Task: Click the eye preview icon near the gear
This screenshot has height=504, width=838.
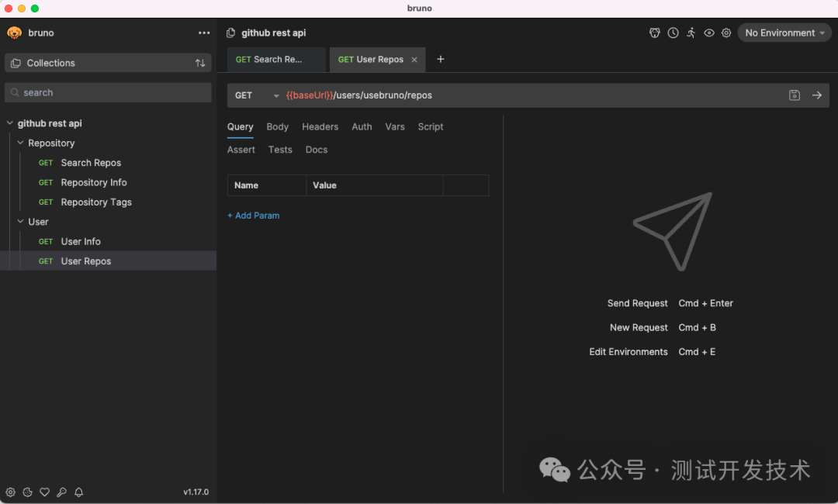Action: (708, 33)
